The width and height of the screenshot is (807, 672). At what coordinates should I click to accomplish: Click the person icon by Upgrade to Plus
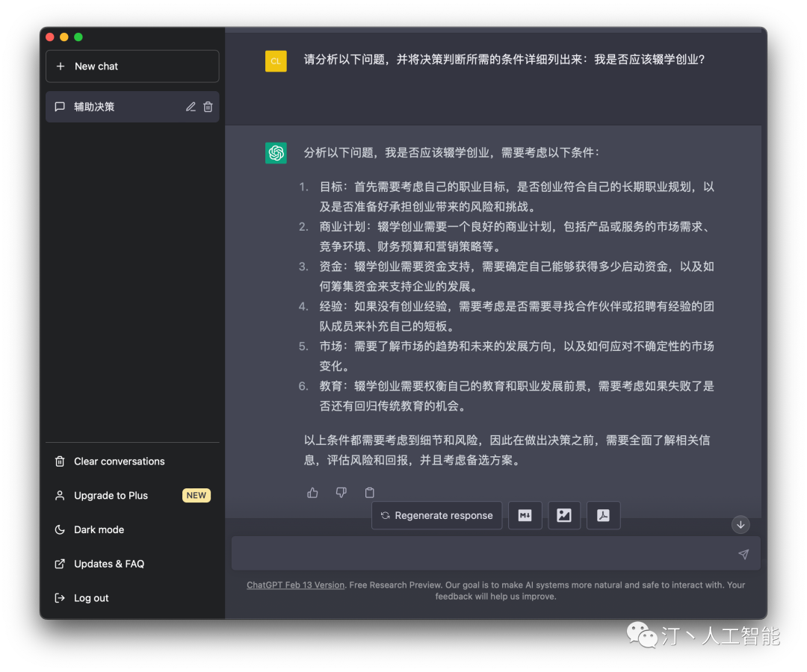pyautogui.click(x=60, y=496)
